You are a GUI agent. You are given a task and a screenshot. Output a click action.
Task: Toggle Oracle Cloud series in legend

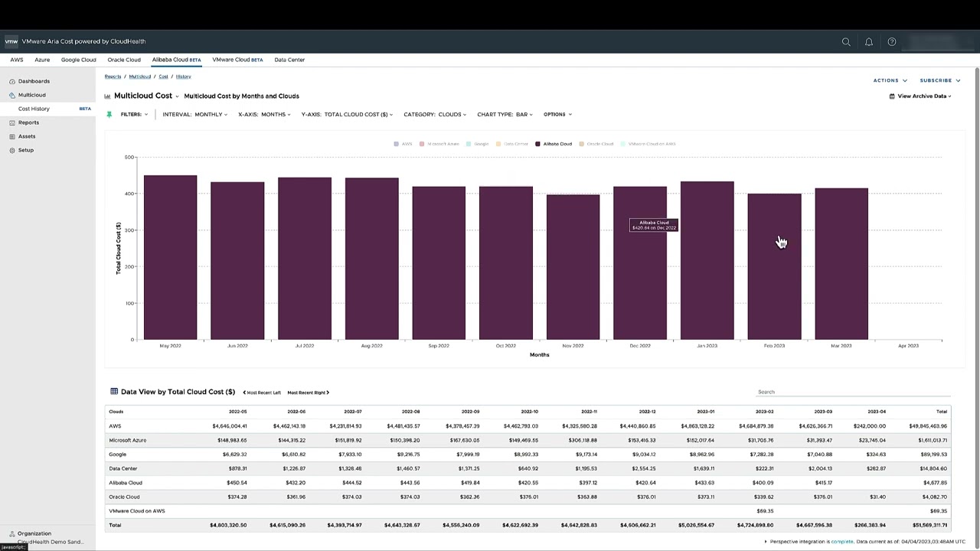click(596, 144)
